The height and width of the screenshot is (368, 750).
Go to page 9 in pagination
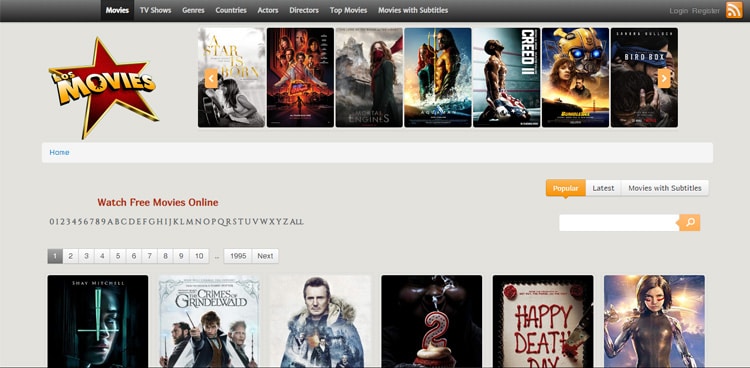tap(181, 256)
